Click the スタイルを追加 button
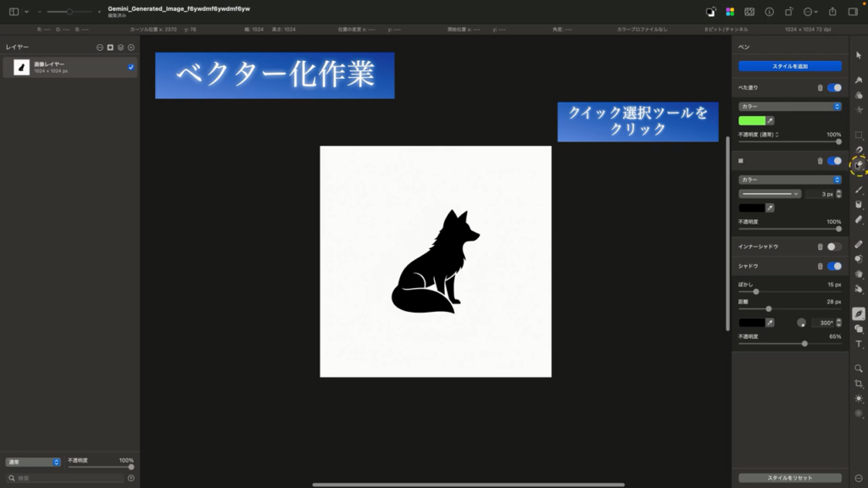The image size is (868, 488). (x=789, y=66)
